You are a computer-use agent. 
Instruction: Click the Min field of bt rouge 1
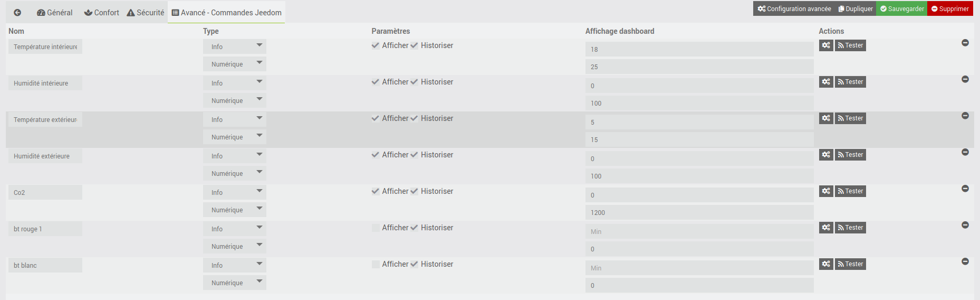(x=699, y=231)
